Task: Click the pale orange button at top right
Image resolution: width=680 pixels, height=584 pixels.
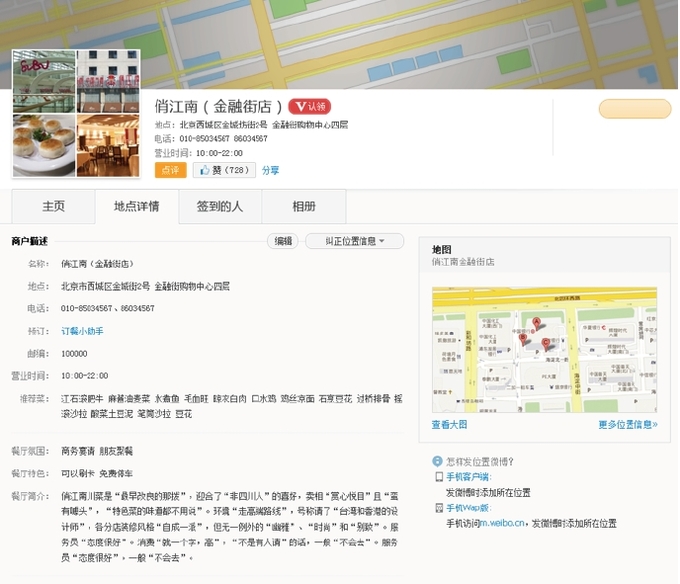Action: click(635, 109)
